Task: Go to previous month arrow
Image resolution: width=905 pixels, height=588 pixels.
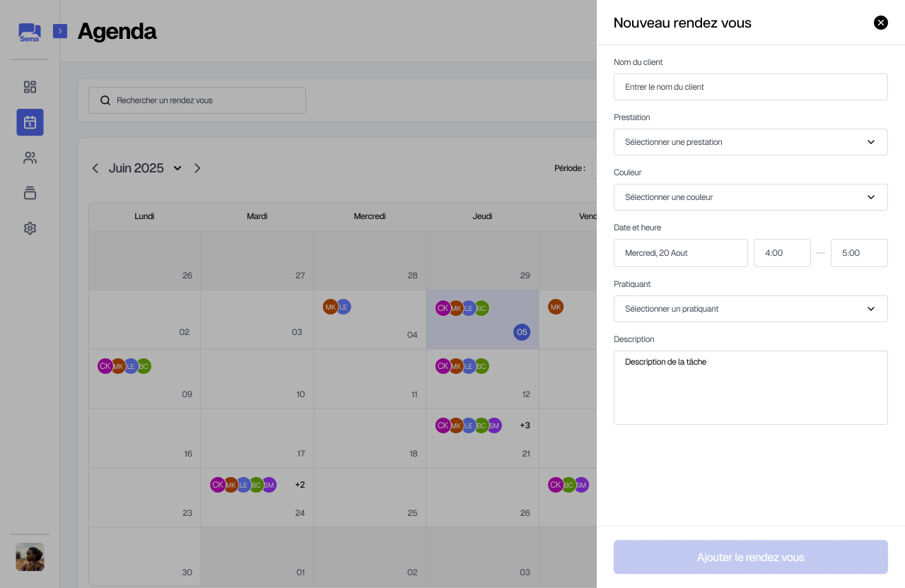Action: pos(95,168)
